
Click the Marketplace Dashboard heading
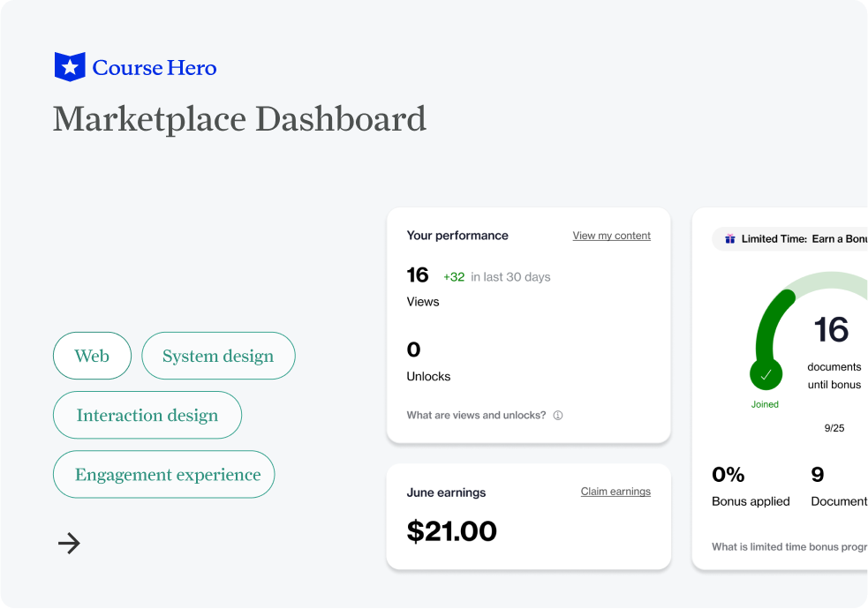pyautogui.click(x=239, y=118)
